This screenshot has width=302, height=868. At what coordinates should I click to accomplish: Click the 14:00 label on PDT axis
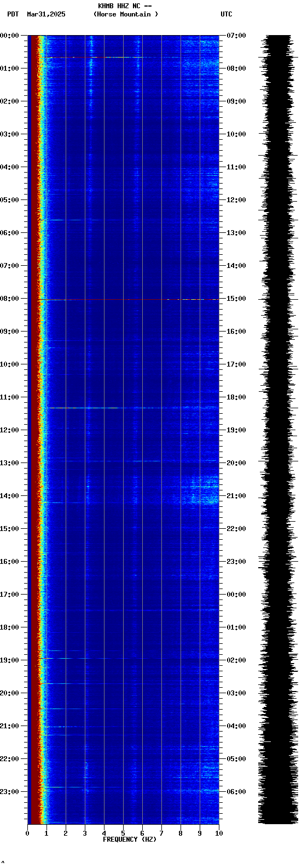9,496
